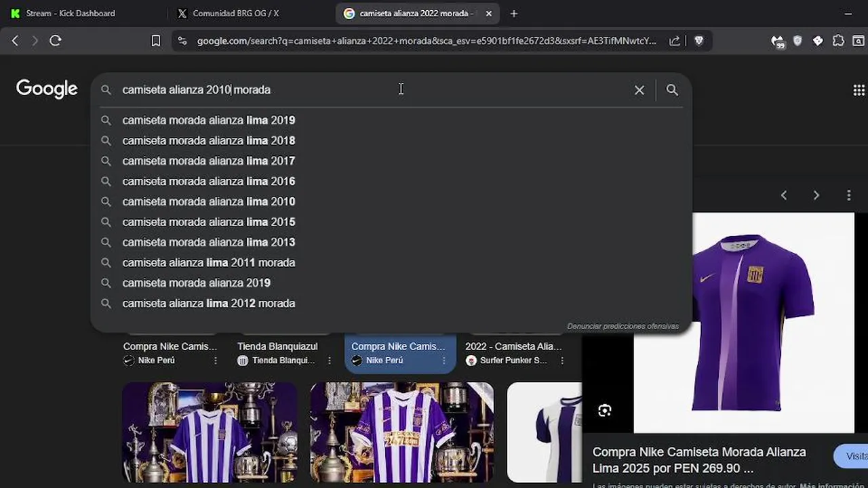Click the address bar URL
Image resolution: width=868 pixels, height=488 pixels.
(427, 41)
